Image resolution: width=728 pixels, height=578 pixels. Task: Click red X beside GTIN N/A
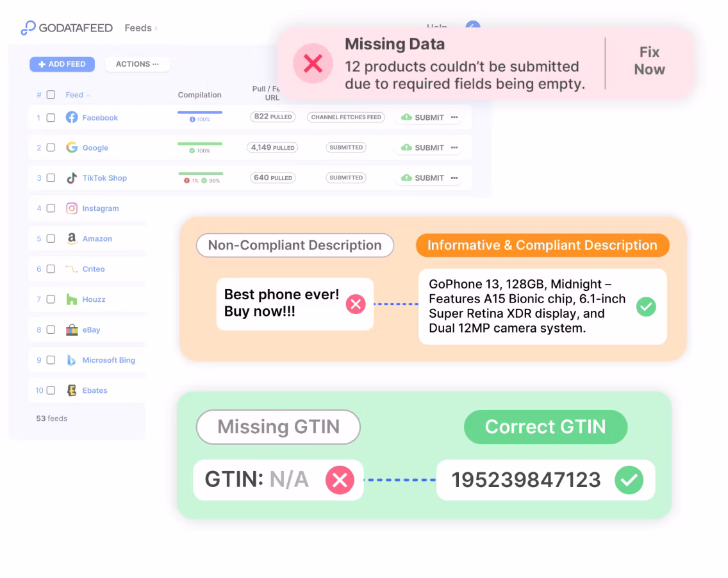pyautogui.click(x=340, y=480)
